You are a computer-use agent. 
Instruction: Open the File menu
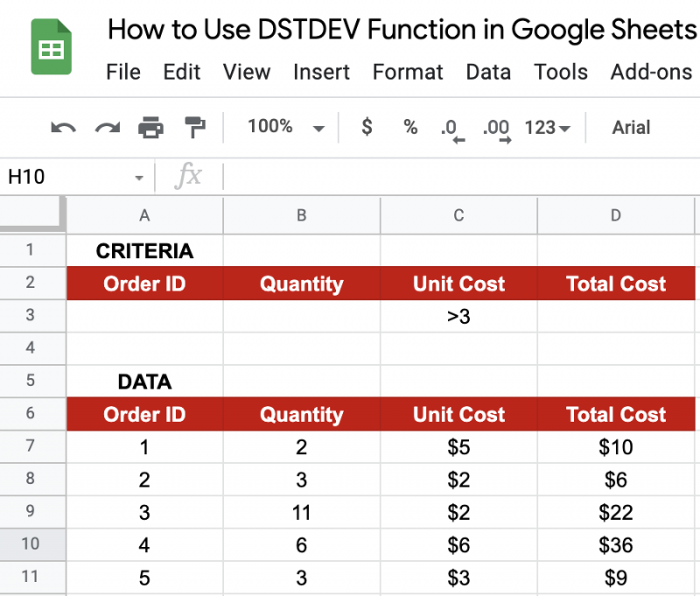tap(122, 73)
